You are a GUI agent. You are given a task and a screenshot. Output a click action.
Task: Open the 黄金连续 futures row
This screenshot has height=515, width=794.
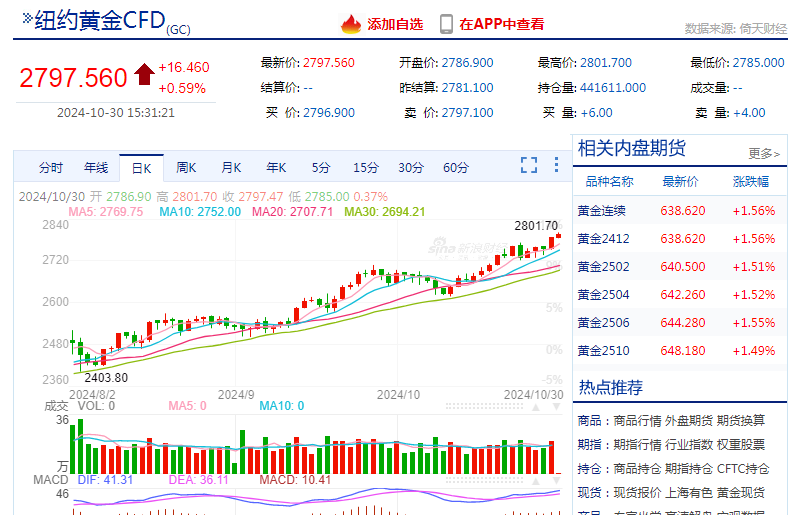tap(680, 211)
